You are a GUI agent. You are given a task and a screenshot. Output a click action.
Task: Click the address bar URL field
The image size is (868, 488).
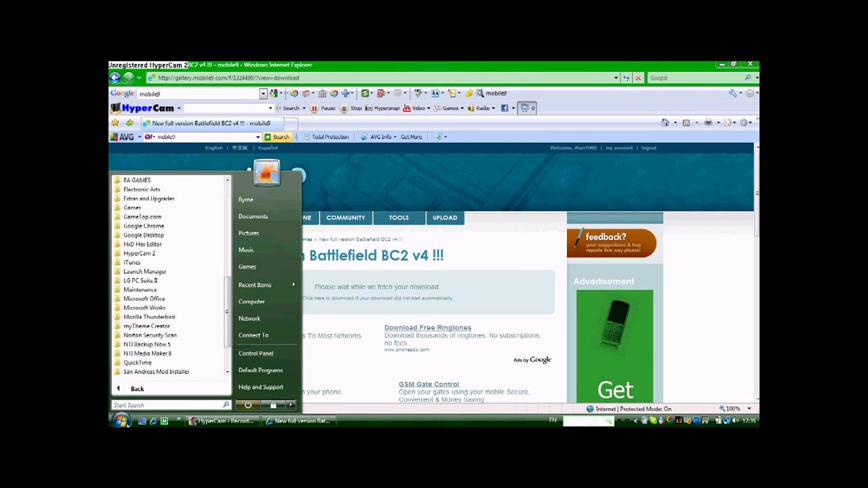click(382, 78)
